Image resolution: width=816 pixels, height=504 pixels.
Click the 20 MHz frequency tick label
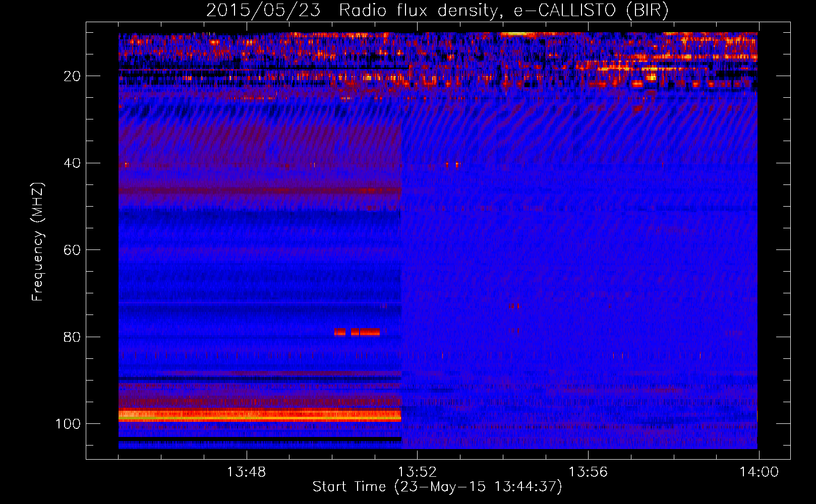[72, 76]
